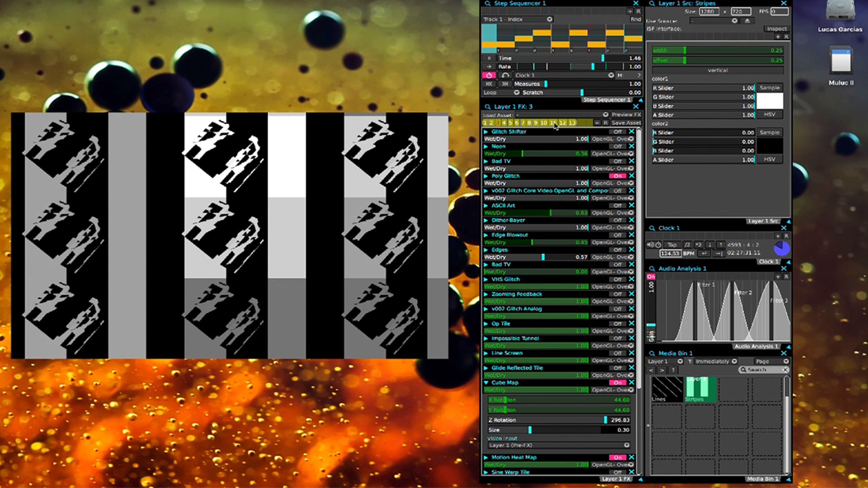The image size is (868, 488).
Task: Halve the tempo with the /2 button
Action: click(687, 245)
